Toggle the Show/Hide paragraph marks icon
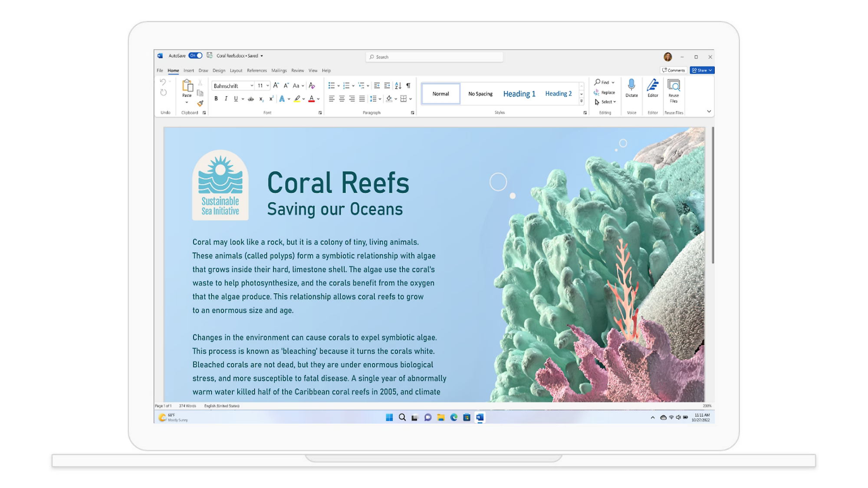868x488 pixels. pos(410,85)
